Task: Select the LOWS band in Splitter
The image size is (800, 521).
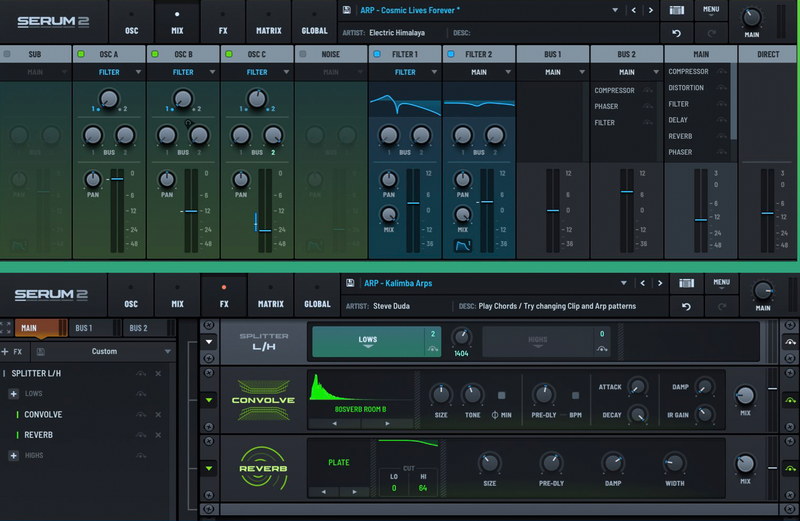Action: tap(368, 341)
